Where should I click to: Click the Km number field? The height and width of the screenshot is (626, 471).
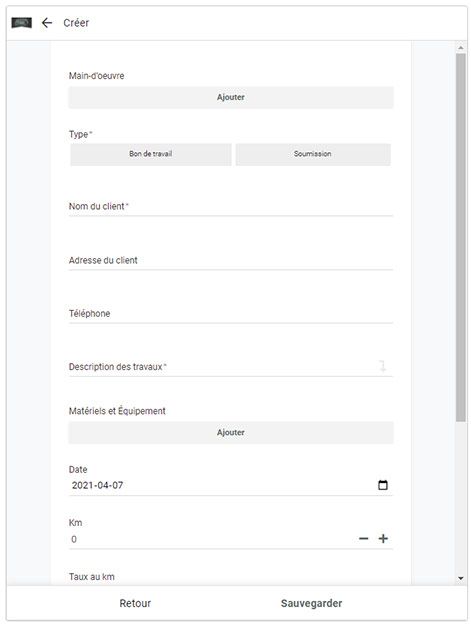tap(214, 539)
